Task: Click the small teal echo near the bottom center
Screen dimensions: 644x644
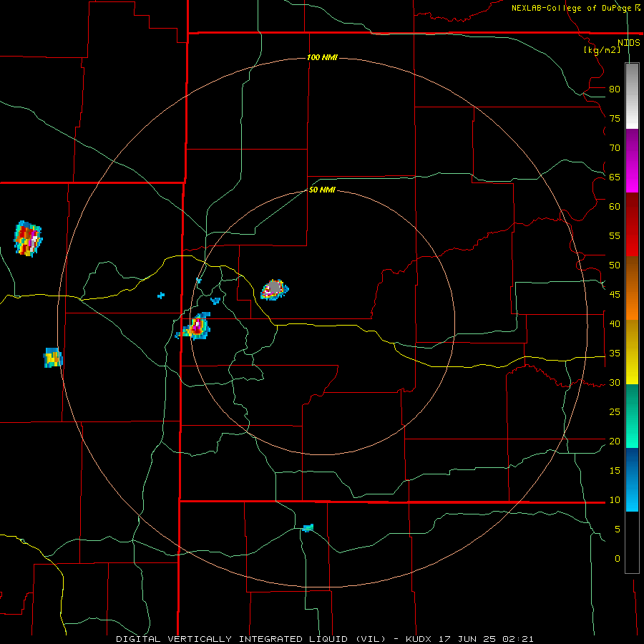Action: coord(308,528)
